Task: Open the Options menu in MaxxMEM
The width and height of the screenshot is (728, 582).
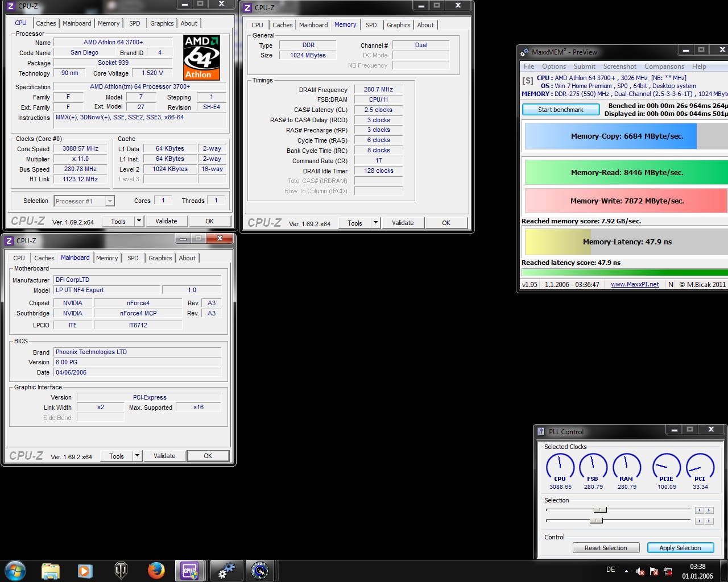Action: [554, 66]
